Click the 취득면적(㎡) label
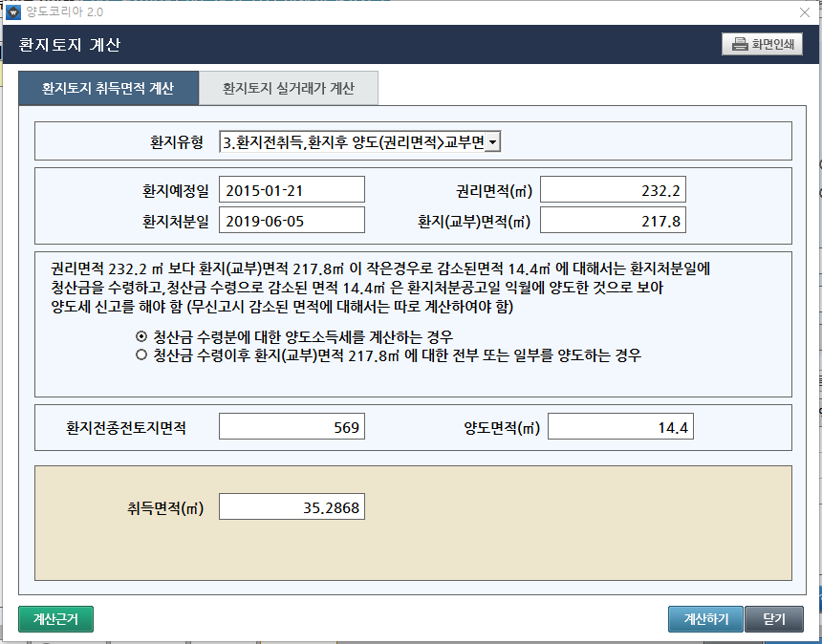822x644 pixels. point(165,507)
